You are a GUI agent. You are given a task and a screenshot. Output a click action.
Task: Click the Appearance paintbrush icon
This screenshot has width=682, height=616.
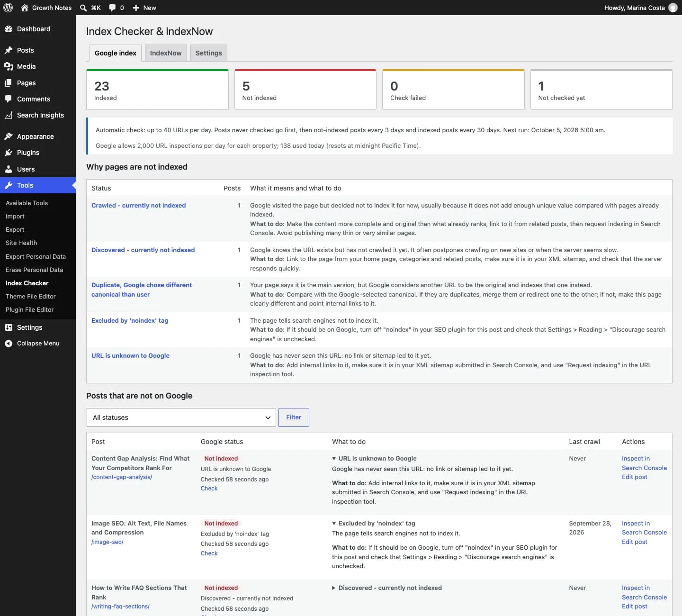click(9, 136)
